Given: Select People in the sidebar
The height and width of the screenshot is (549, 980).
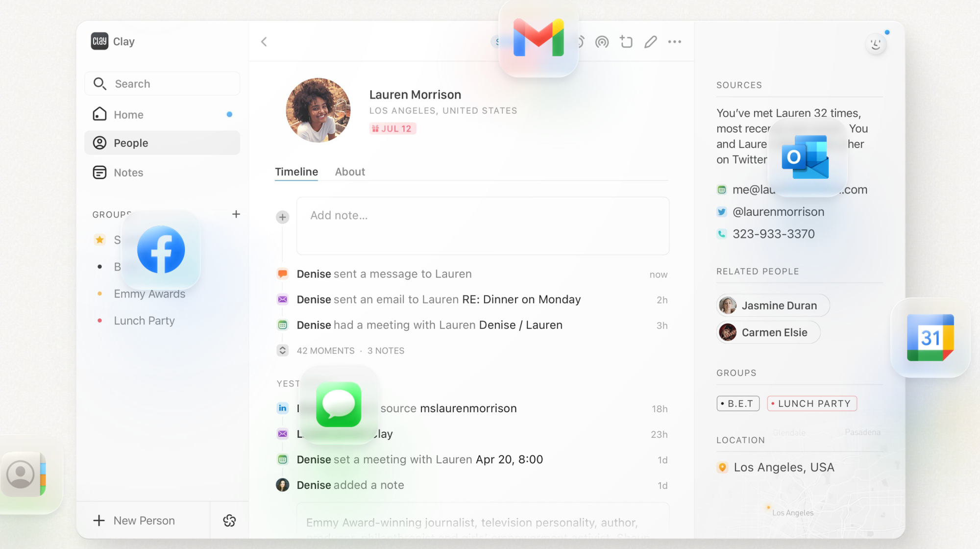Looking at the screenshot, I should click(x=162, y=143).
